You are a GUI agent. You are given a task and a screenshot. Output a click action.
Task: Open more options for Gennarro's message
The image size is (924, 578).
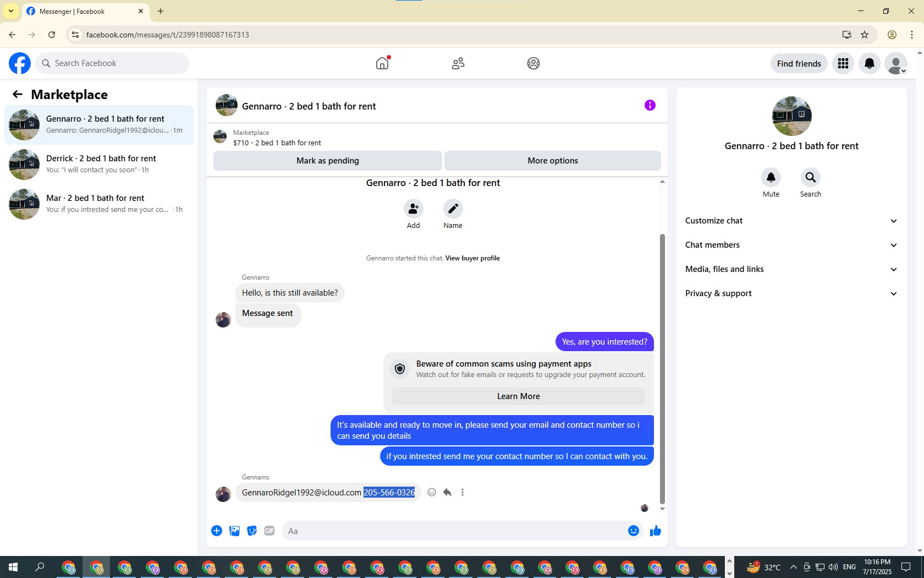click(x=463, y=492)
